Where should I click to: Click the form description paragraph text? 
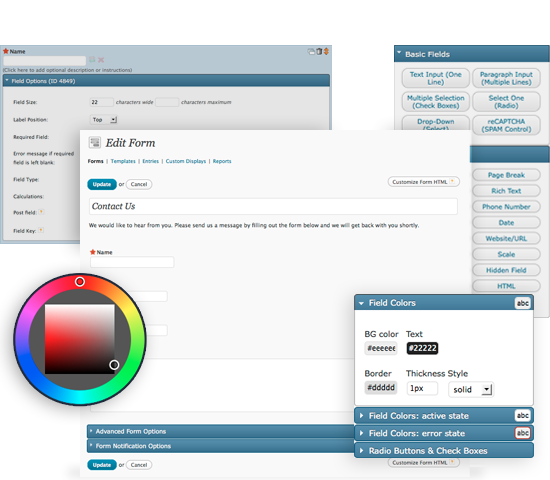254,225
